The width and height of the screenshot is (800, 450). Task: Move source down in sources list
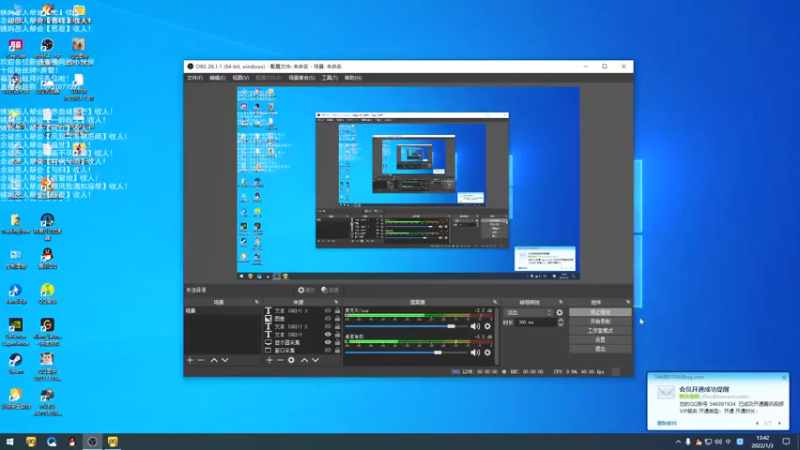click(x=315, y=360)
